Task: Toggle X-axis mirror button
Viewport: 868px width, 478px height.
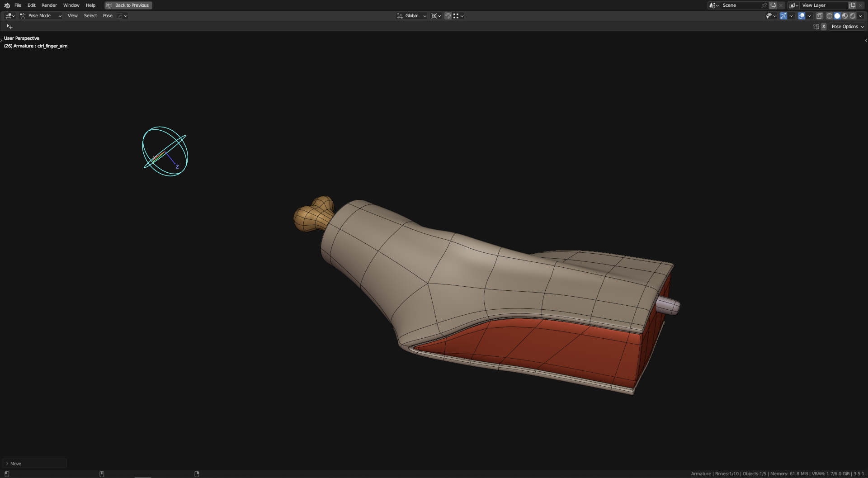Action: coord(824,27)
